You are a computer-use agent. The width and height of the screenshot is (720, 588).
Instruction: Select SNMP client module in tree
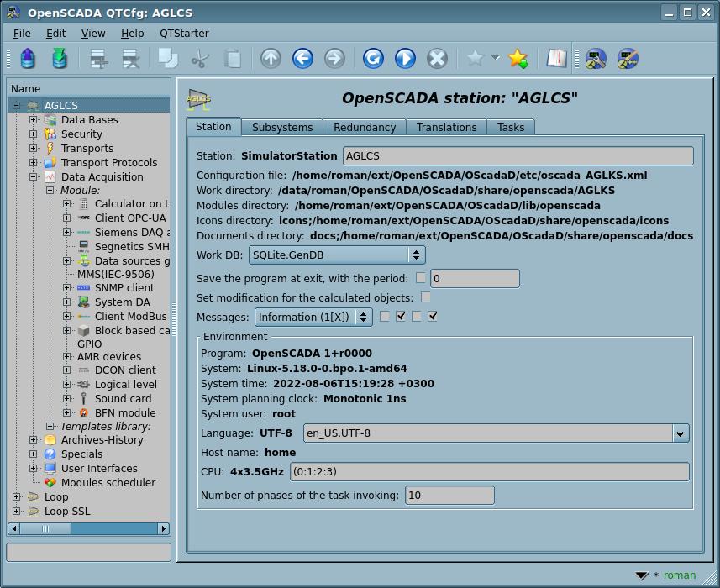[x=124, y=288]
